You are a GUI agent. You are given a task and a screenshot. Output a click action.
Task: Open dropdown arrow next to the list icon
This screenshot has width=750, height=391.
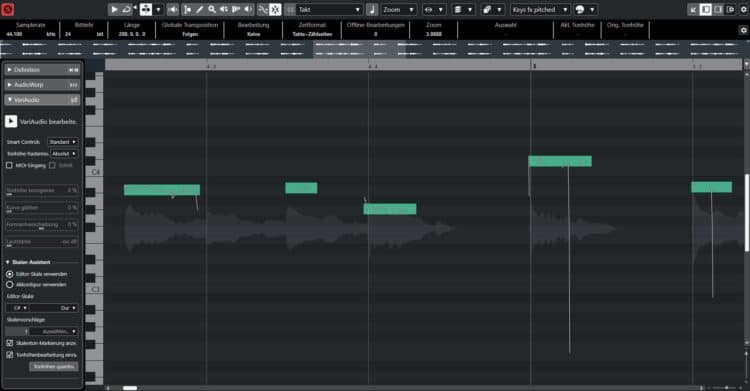pos(470,10)
